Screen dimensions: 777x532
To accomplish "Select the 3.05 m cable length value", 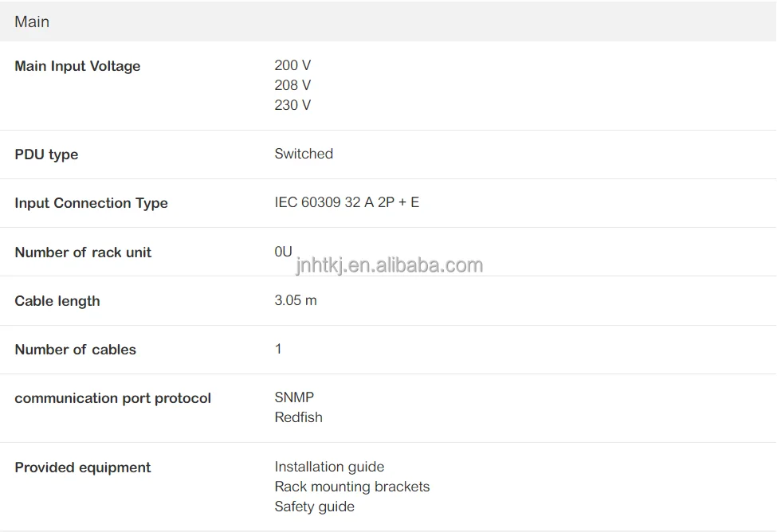I will coord(296,300).
